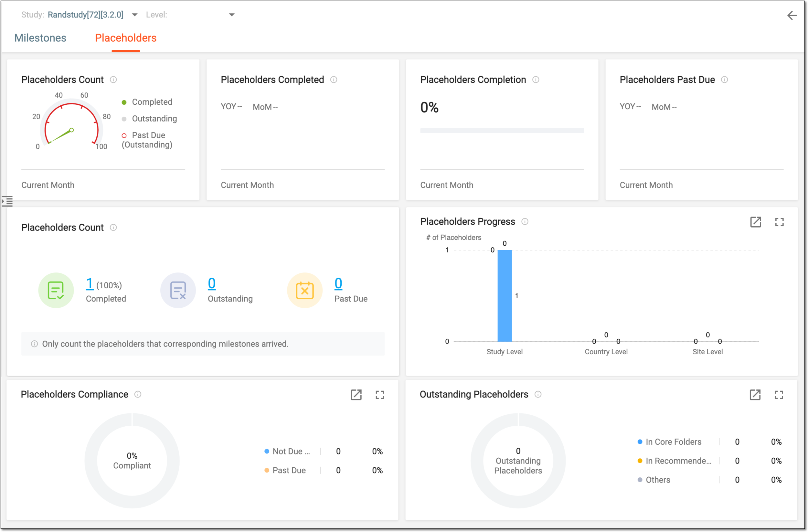Open info for top Placeholders Count card
The height and width of the screenshot is (532, 808).
click(113, 80)
